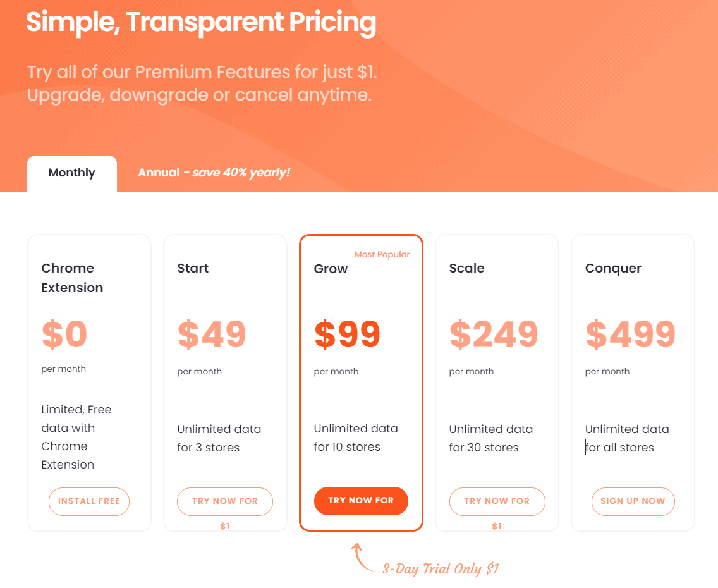Click the $0 price on Chrome Extension plan
Viewport: 718px width, 588px height.
pyautogui.click(x=63, y=334)
